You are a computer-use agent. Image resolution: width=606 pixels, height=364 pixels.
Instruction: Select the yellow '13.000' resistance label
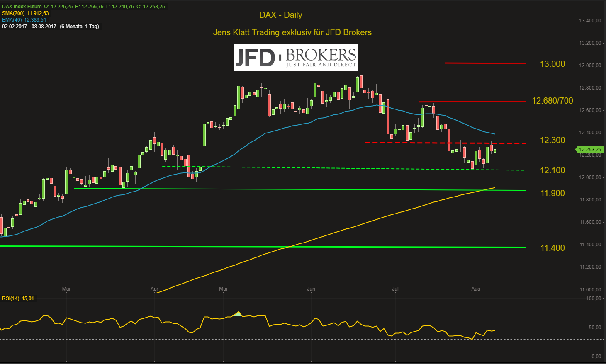coord(552,64)
